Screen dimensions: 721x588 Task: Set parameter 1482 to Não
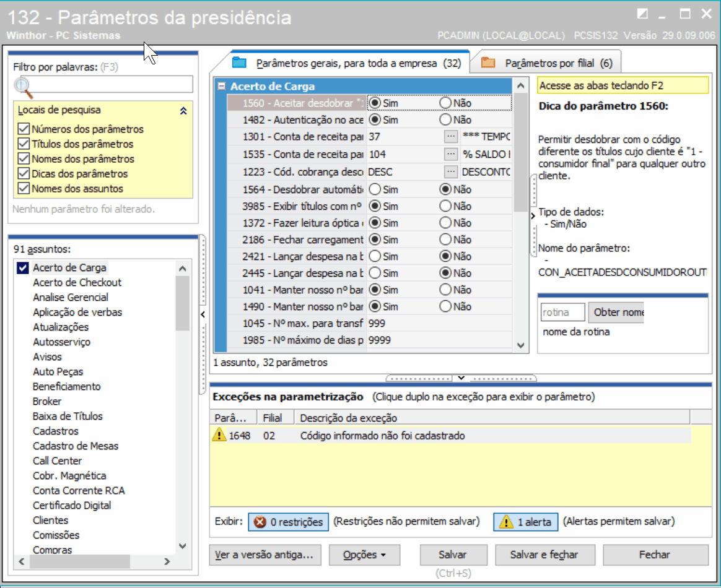click(445, 119)
